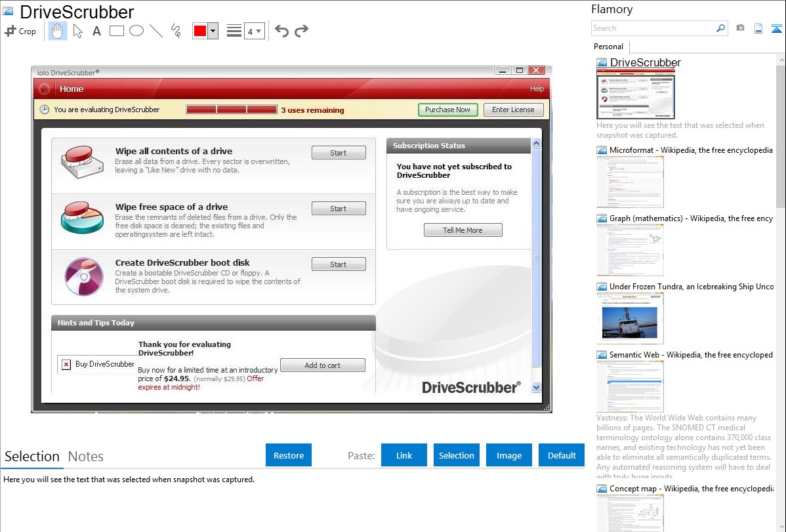
Task: Open the Microformat Wikipedia snapshot thumbnail
Action: tap(630, 182)
